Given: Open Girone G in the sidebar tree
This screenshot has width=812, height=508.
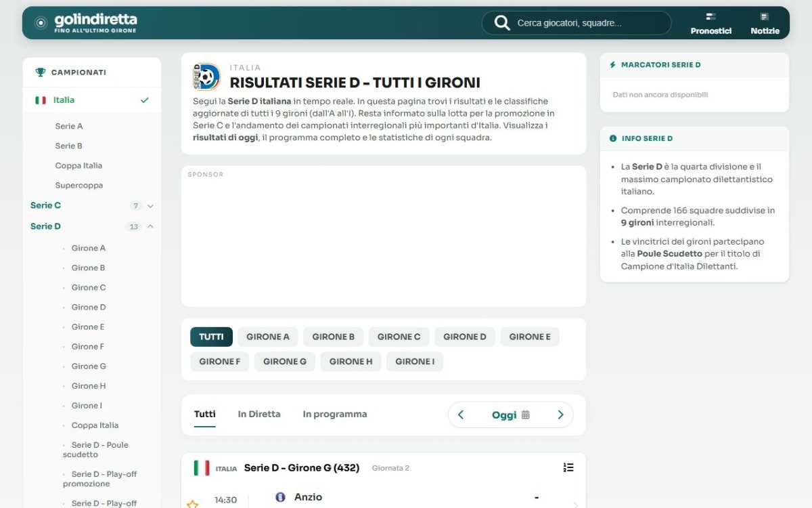Looking at the screenshot, I should pos(89,366).
